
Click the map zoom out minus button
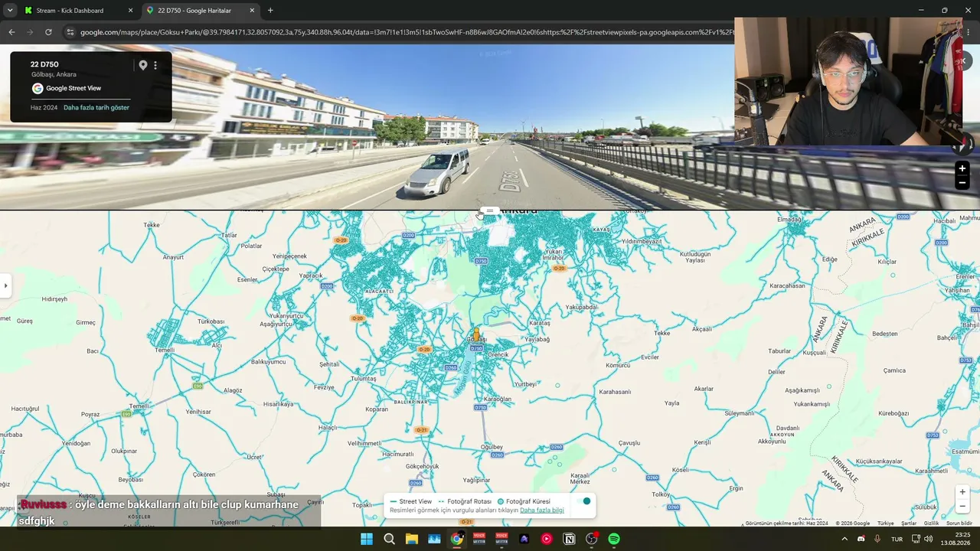962,506
